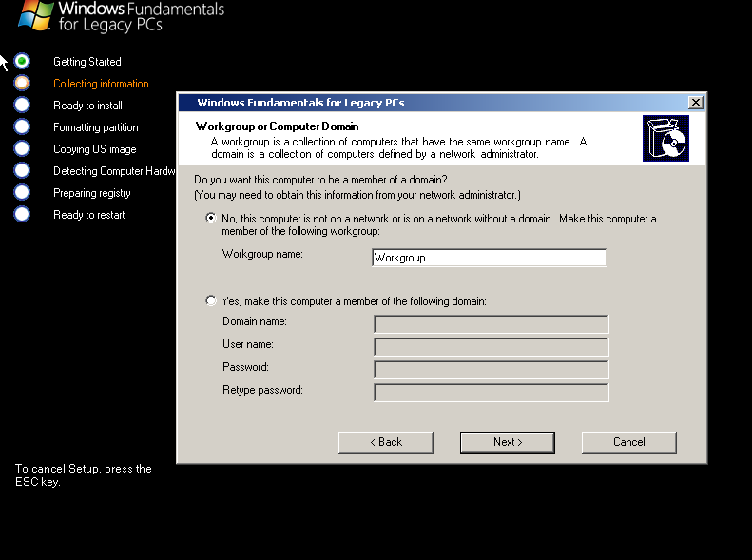Click the 'User name:' label
752x560 pixels.
[x=248, y=344]
